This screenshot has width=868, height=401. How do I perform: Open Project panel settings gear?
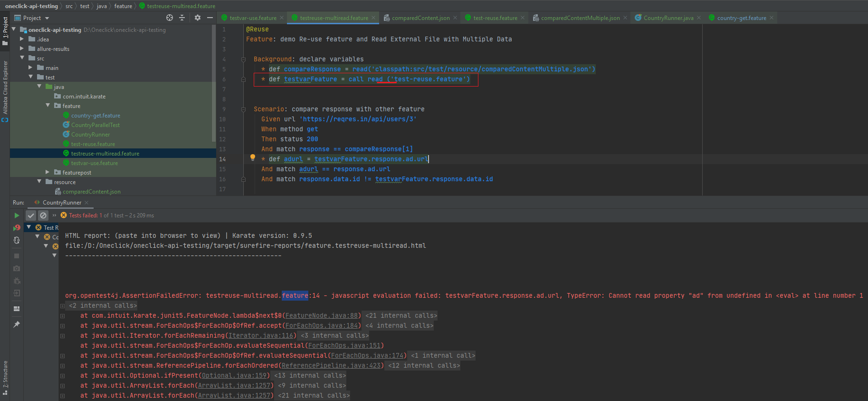(198, 18)
